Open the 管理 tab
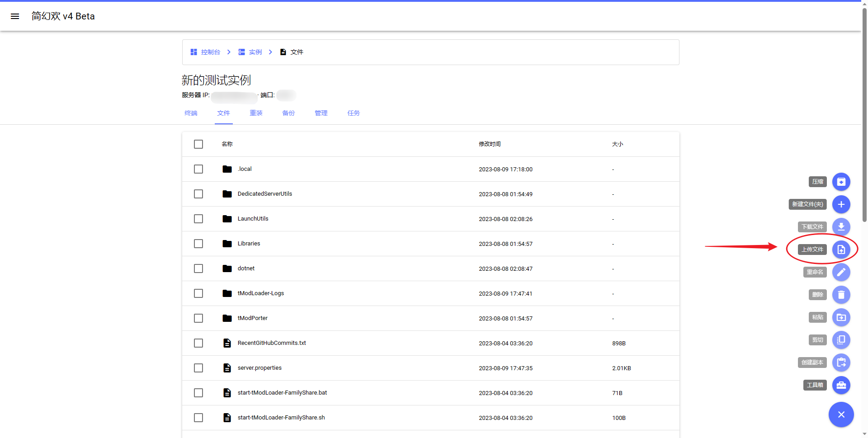The width and height of the screenshot is (868, 438). click(321, 113)
